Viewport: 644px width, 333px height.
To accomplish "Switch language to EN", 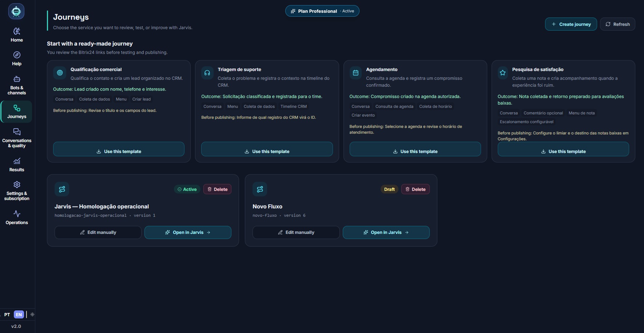I will (x=19, y=314).
